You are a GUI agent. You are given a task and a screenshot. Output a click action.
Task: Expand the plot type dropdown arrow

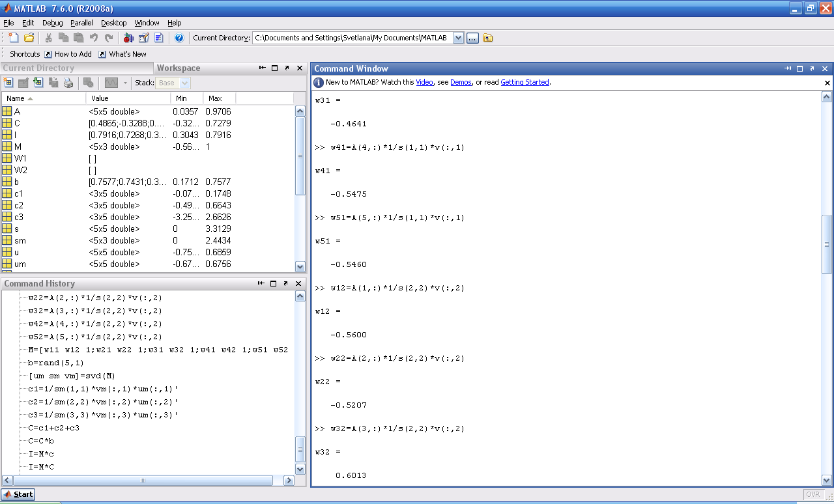pyautogui.click(x=125, y=83)
